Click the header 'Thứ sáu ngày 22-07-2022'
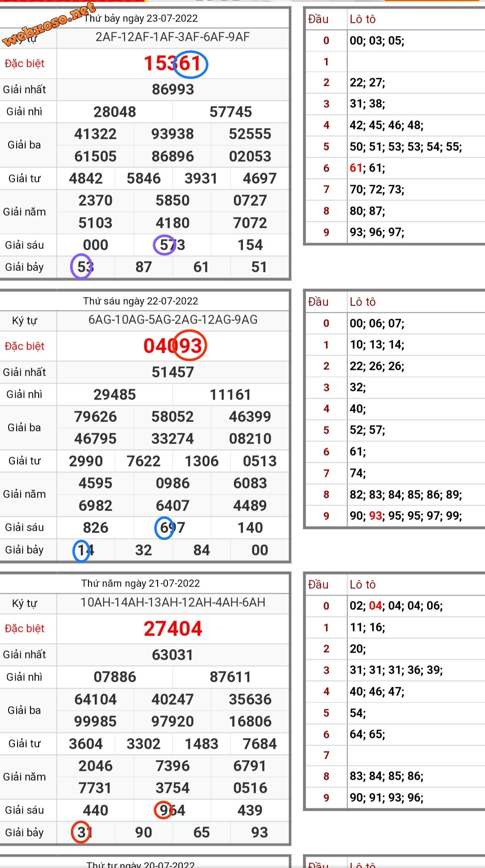This screenshot has width=485, height=868. (141, 301)
